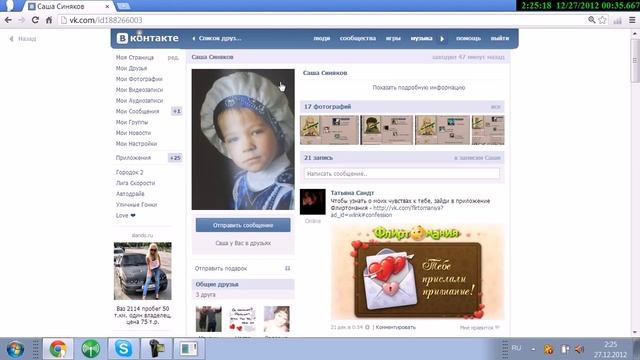Open the Windows Start button
This screenshot has width=640, height=360.
15,349
